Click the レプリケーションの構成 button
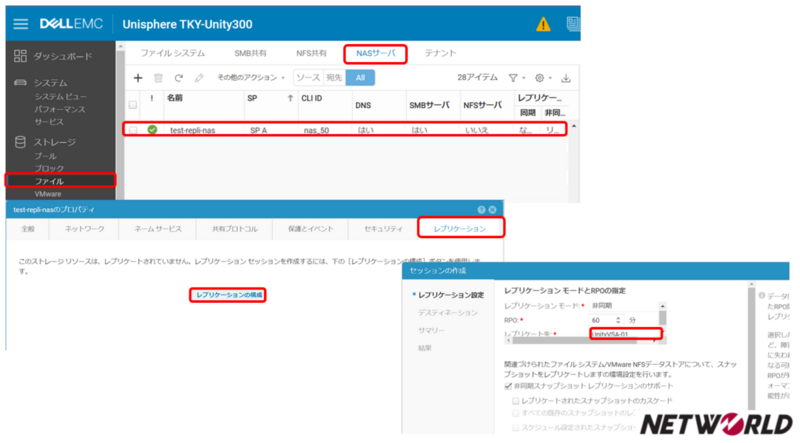The image size is (800, 443). [228, 295]
